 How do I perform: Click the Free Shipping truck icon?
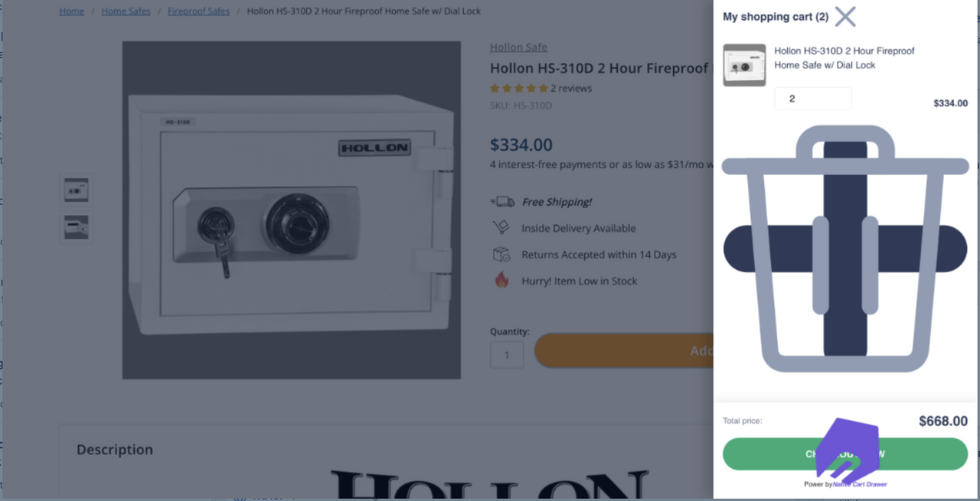pyautogui.click(x=502, y=202)
